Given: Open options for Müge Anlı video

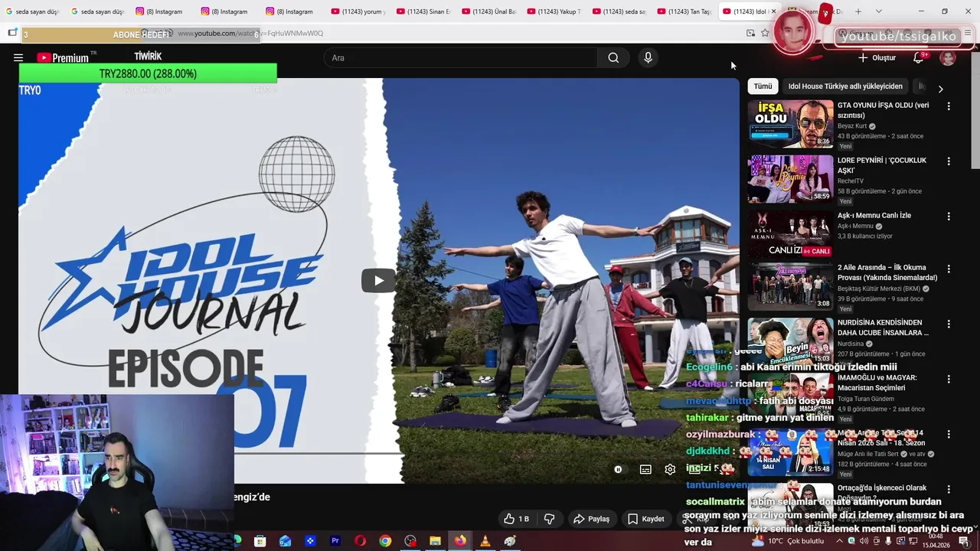Looking at the screenshot, I should pos(949,434).
